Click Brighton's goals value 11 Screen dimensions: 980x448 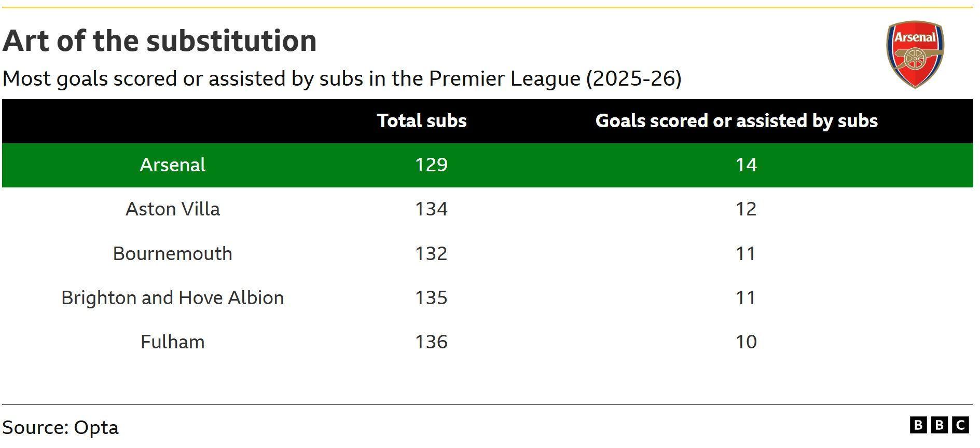746,298
